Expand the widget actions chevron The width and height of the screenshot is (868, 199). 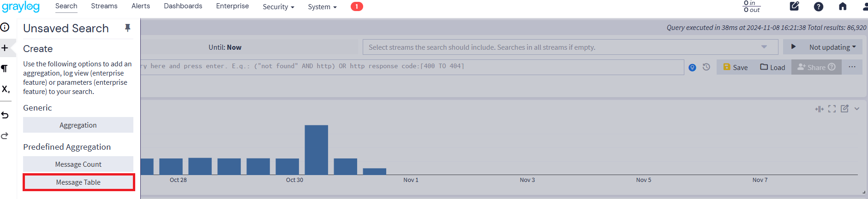(x=857, y=109)
